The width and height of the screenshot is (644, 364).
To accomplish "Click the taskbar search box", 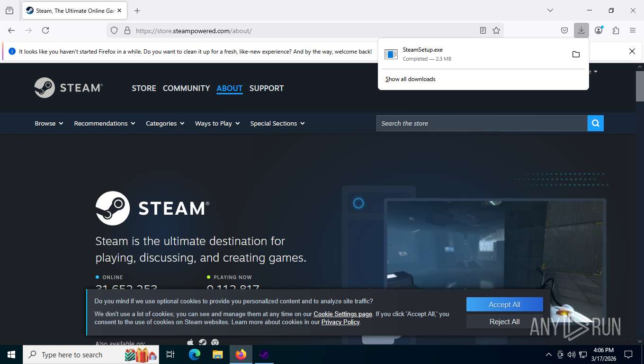I will (91, 355).
